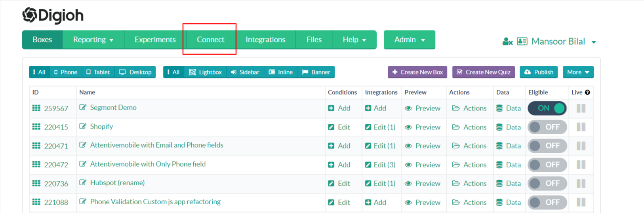
Task: Open the Boxes tab
Action: (42, 40)
